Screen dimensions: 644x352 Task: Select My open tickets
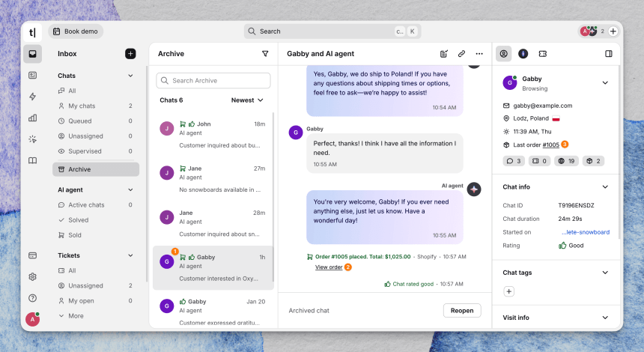[96, 301]
